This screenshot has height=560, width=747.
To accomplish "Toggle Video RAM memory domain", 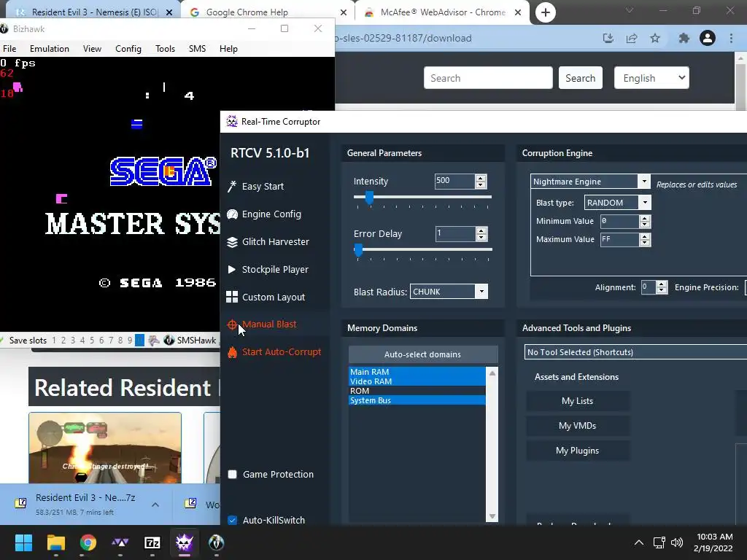I will click(417, 381).
